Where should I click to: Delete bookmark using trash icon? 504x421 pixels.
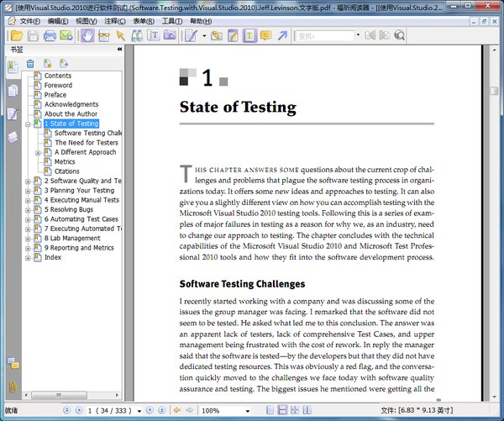[30, 64]
